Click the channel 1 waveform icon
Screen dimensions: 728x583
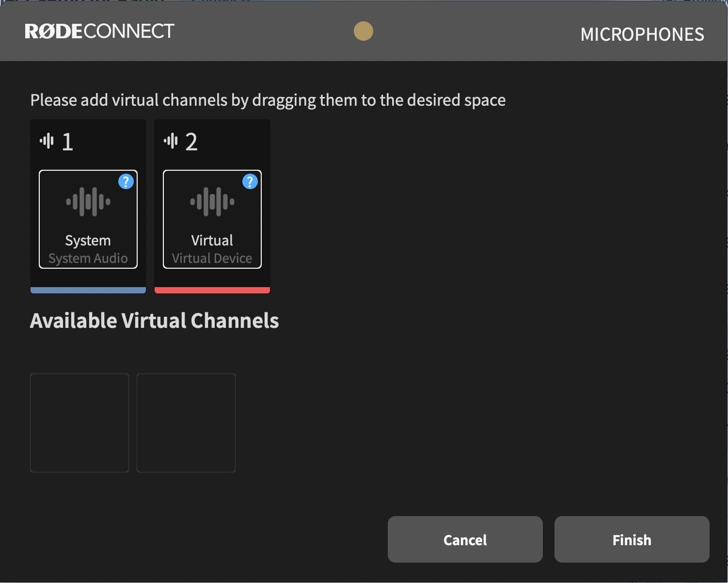(47, 141)
